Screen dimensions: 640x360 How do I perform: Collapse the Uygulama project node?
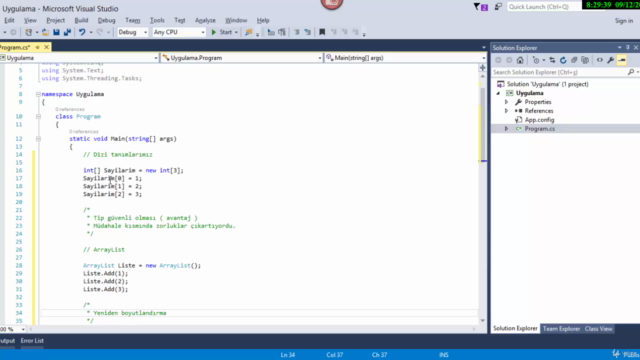click(x=498, y=93)
